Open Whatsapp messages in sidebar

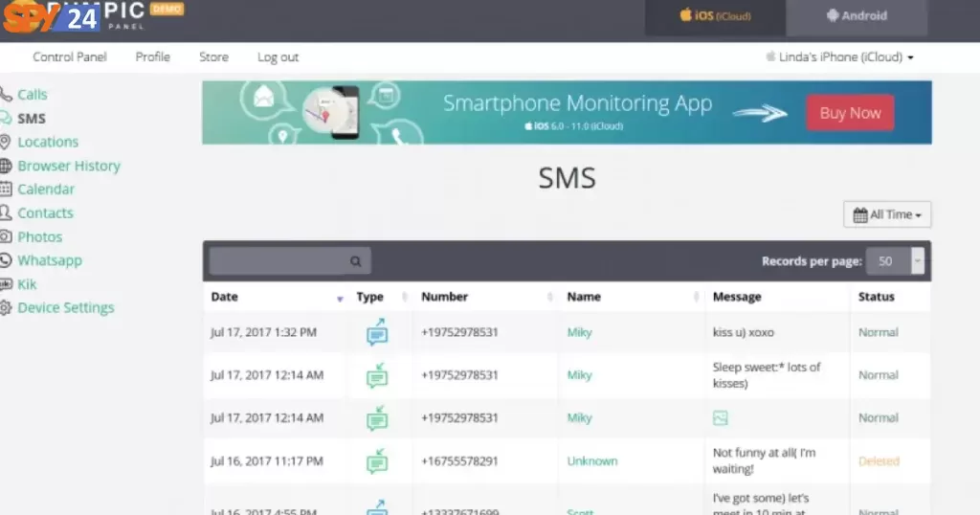point(50,260)
